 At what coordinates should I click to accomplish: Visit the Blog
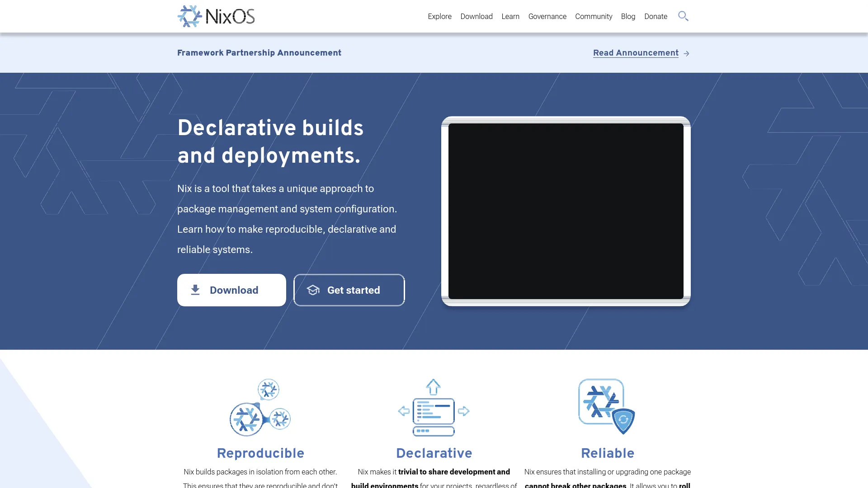coord(628,16)
